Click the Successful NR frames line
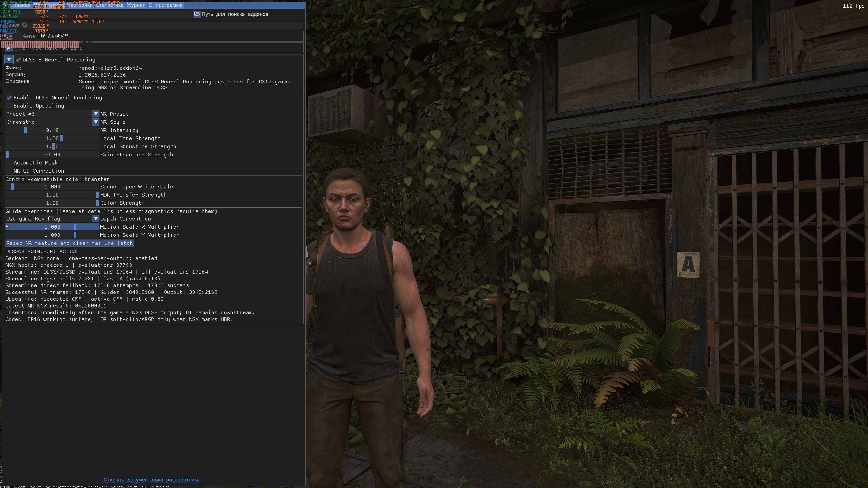The width and height of the screenshot is (868, 488). 111,292
